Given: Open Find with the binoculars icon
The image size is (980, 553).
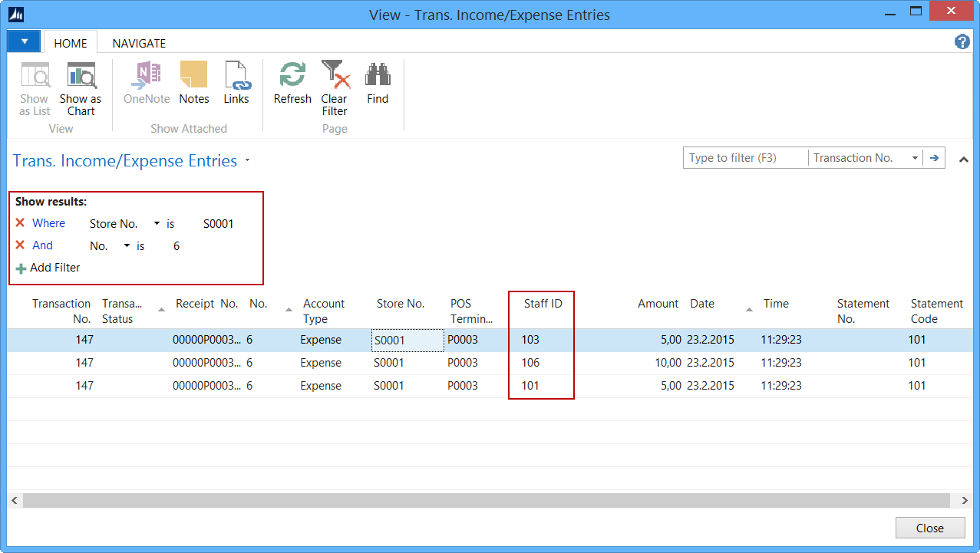Looking at the screenshot, I should 378,77.
